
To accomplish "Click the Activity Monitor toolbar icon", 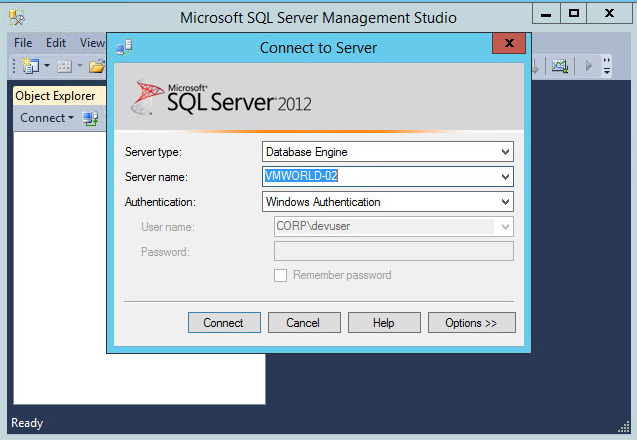I will (559, 65).
